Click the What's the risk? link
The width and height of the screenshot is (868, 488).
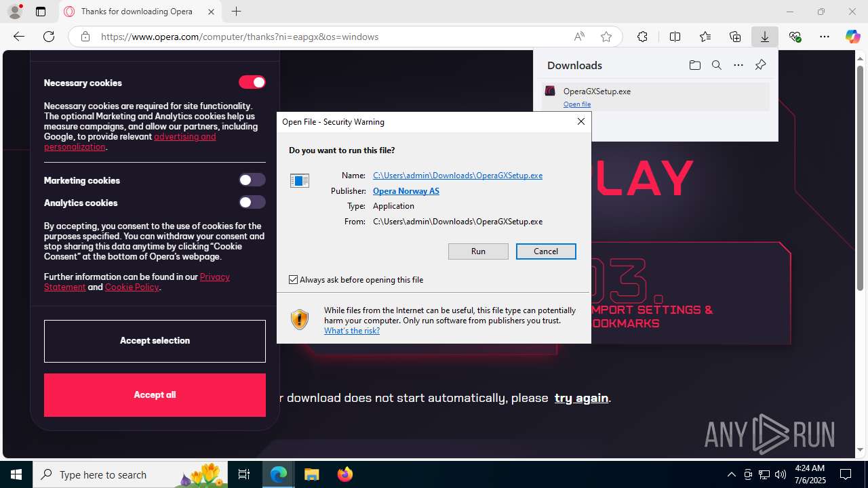tap(352, 331)
